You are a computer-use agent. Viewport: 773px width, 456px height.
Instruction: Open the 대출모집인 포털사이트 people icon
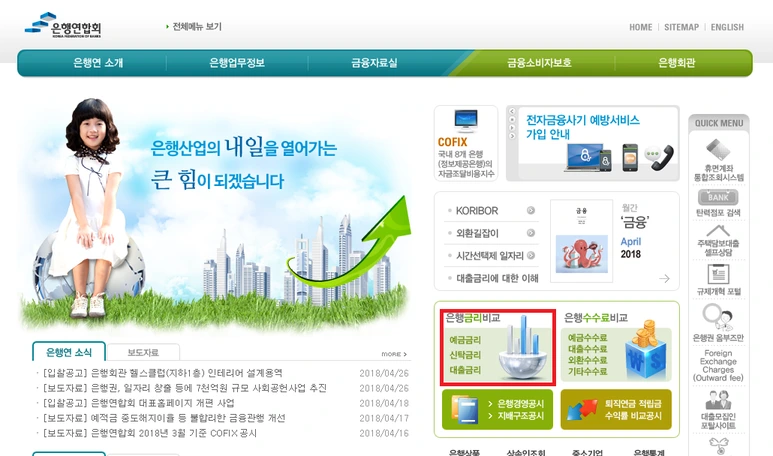[718, 400]
